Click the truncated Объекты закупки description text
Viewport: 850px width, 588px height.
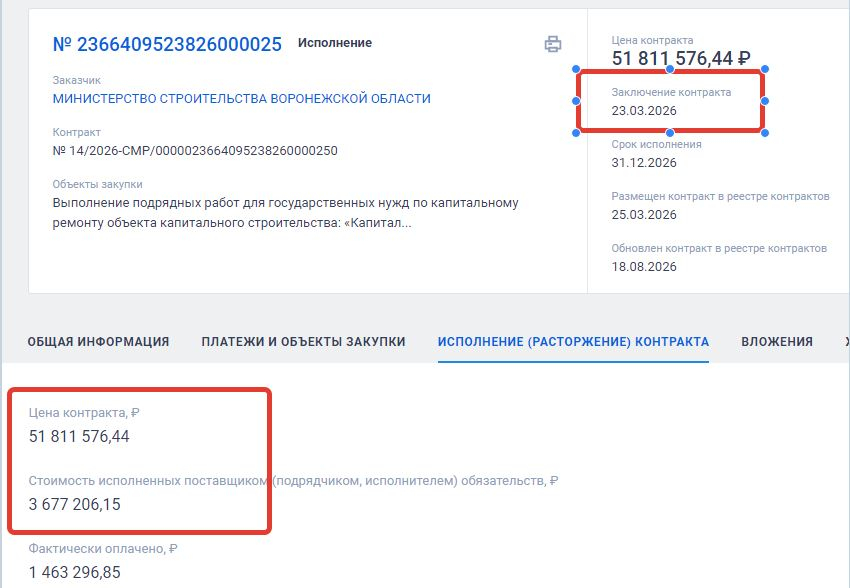pyautogui.click(x=286, y=212)
